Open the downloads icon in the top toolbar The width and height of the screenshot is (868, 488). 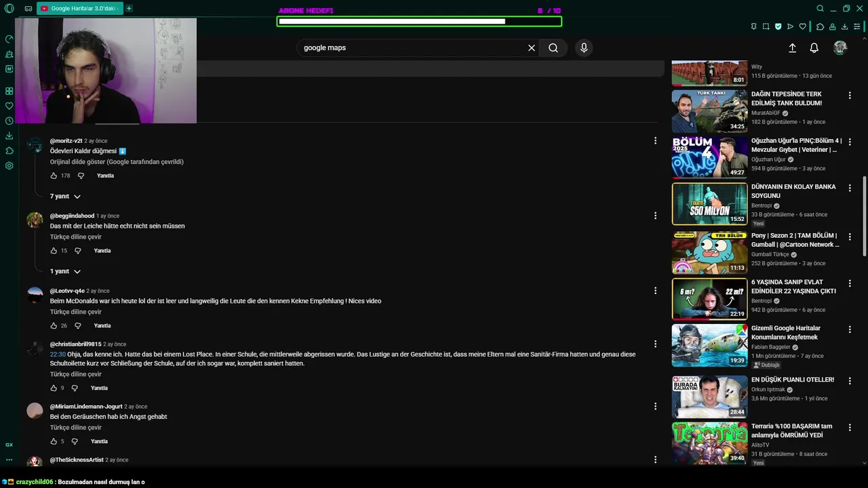tap(845, 26)
